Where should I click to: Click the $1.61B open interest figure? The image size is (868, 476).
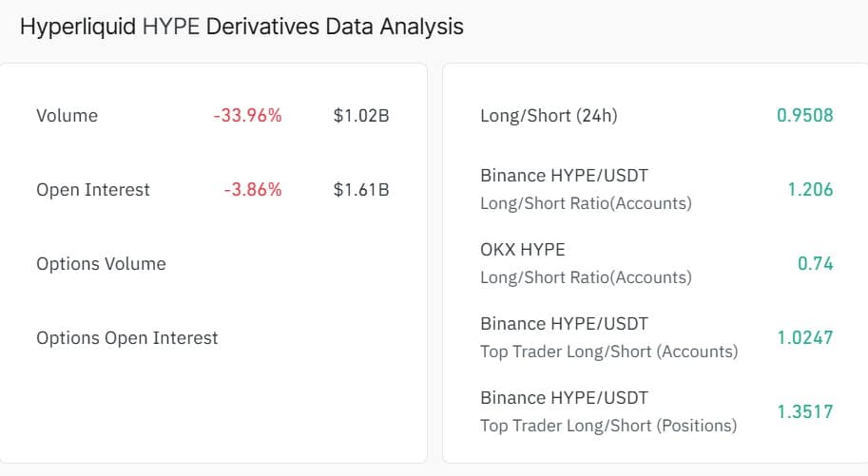[361, 190]
